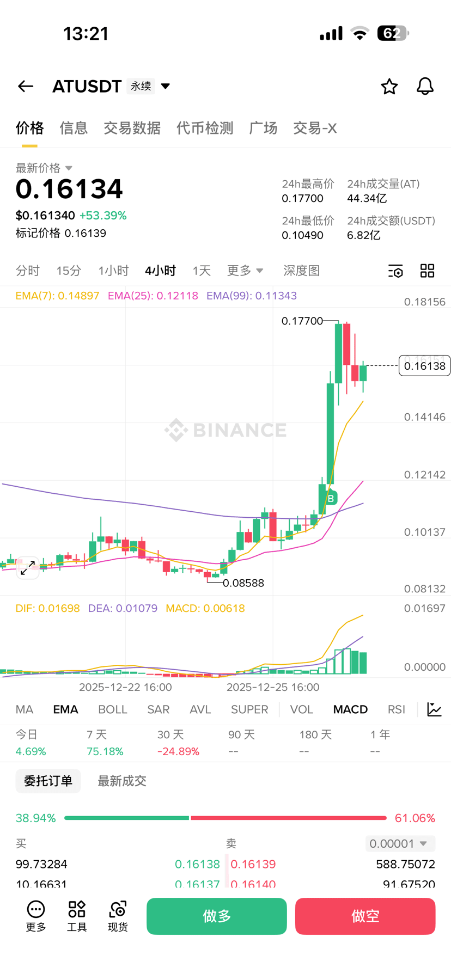This screenshot has height=980, width=451.
Task: Select the 1小时 timeframe
Action: click(x=113, y=271)
